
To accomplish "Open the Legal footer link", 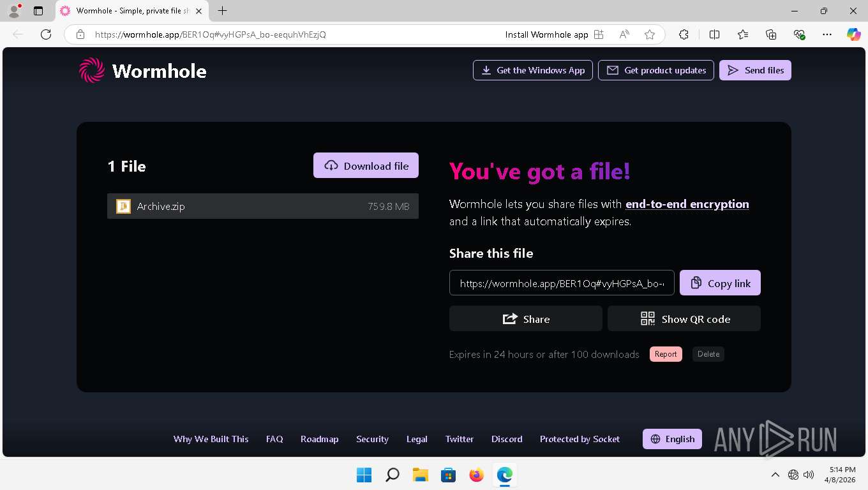I will [x=417, y=439].
